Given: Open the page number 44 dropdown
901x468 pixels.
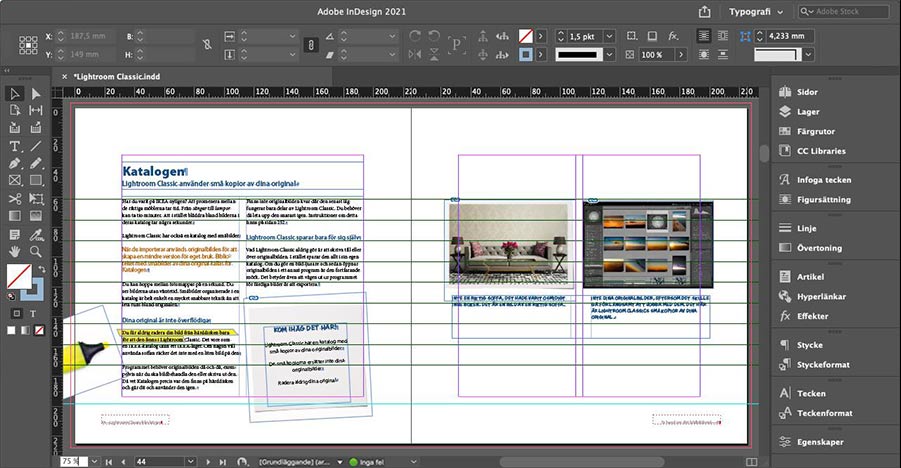Looking at the screenshot, I should (190, 462).
